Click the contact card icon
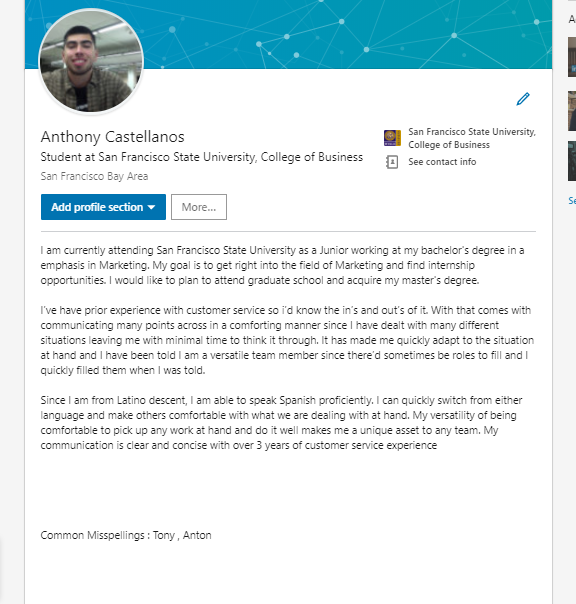The height and width of the screenshot is (604, 576). (x=392, y=162)
